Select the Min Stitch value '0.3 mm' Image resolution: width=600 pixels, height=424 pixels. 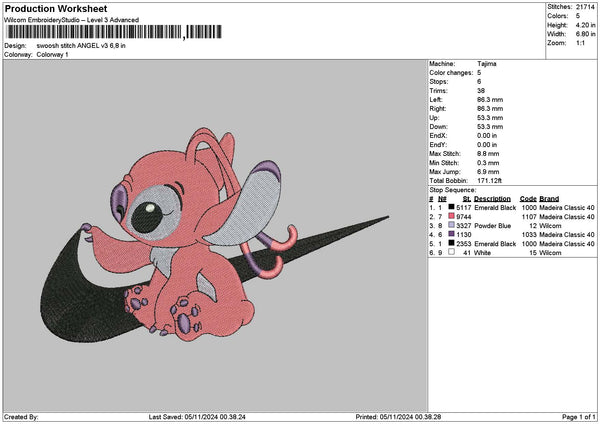[x=488, y=163]
